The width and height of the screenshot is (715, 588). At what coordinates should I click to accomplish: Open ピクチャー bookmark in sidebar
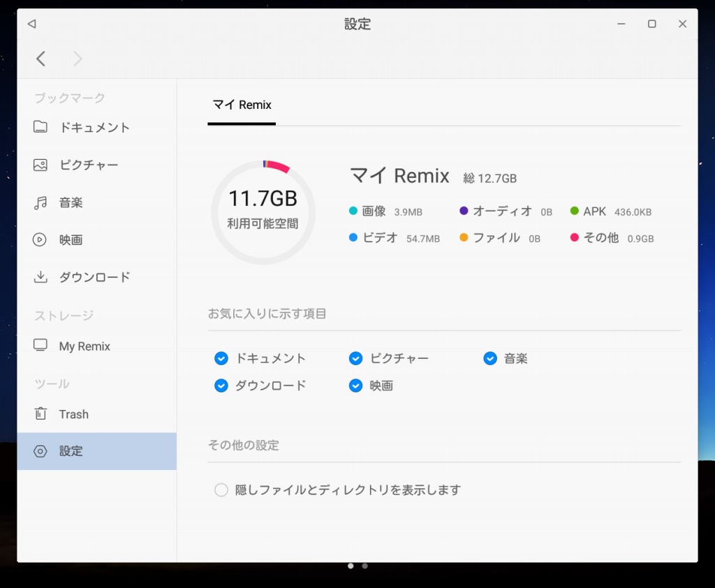96,165
